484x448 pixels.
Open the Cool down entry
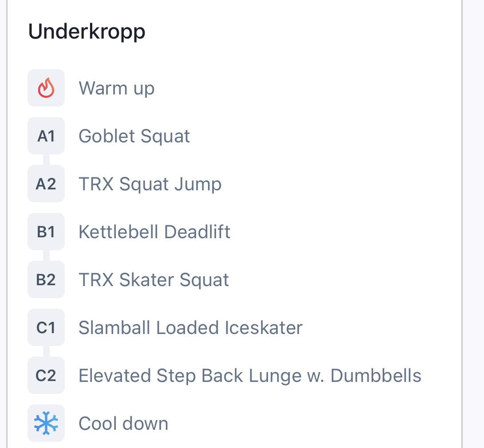[123, 423]
